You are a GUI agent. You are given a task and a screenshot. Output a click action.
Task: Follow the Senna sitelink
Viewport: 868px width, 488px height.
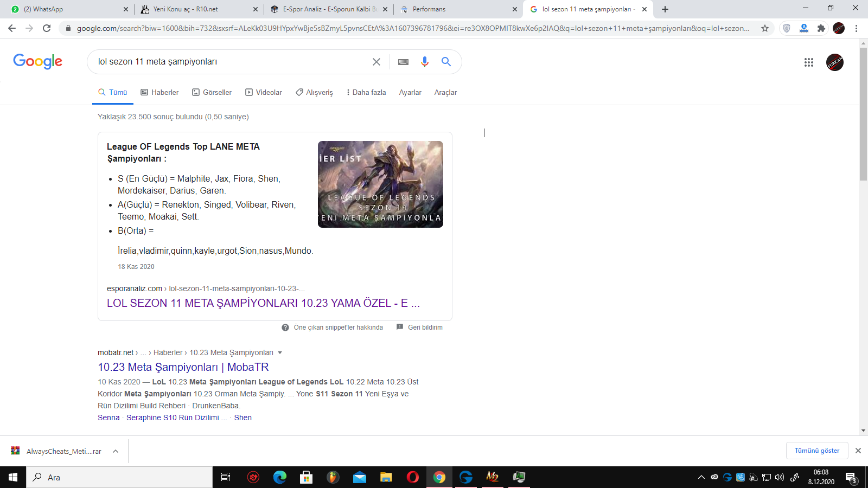(x=108, y=418)
